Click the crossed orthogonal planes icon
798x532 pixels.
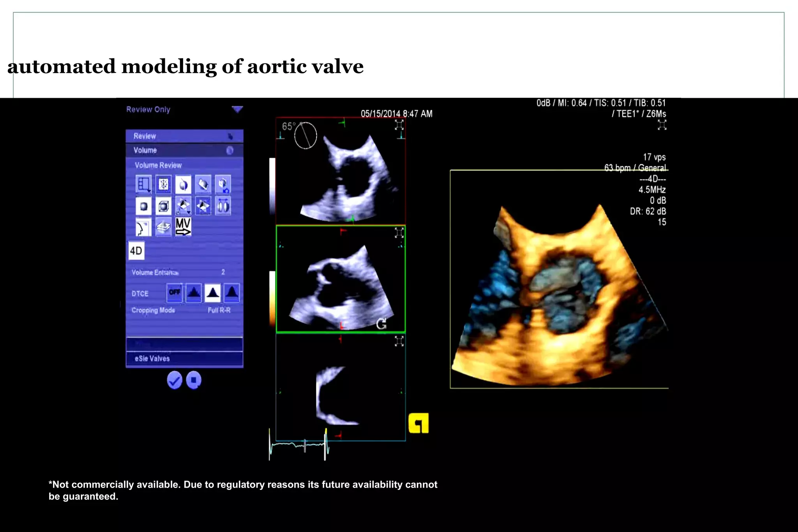point(203,206)
